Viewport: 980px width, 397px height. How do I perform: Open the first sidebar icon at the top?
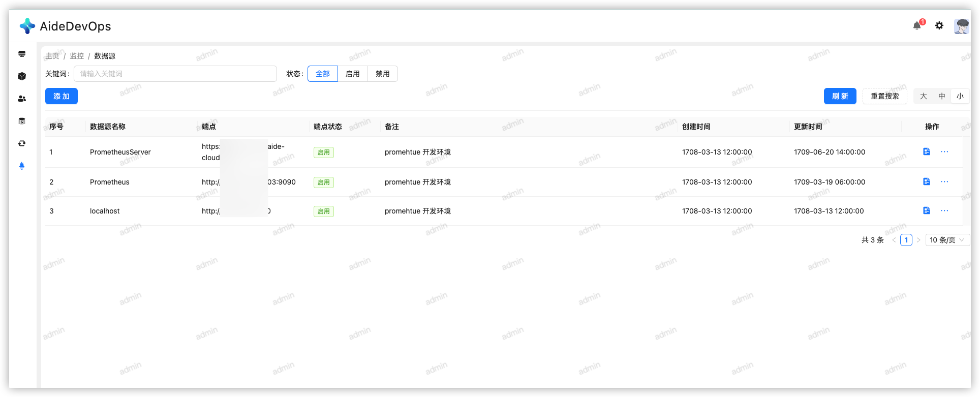(22, 54)
